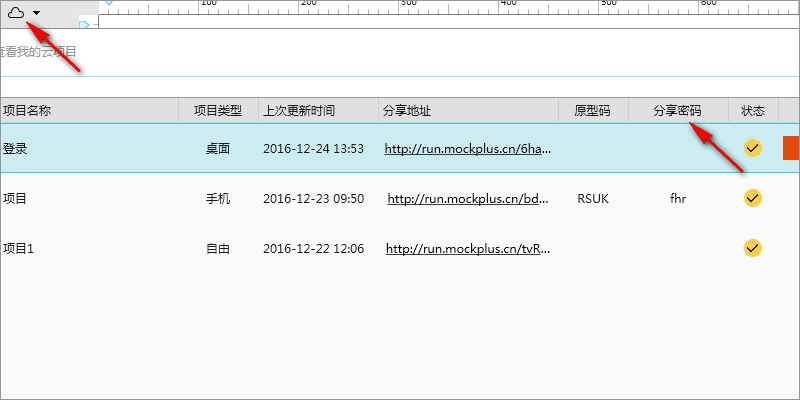
Task: Click the cloud icon in the toolbar
Action: point(15,13)
